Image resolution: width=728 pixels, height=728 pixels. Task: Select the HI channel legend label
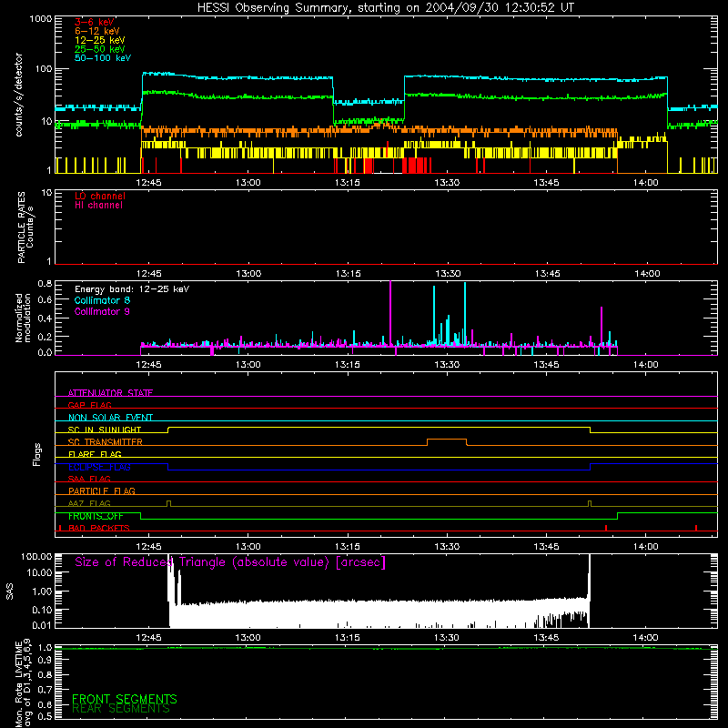(x=98, y=206)
